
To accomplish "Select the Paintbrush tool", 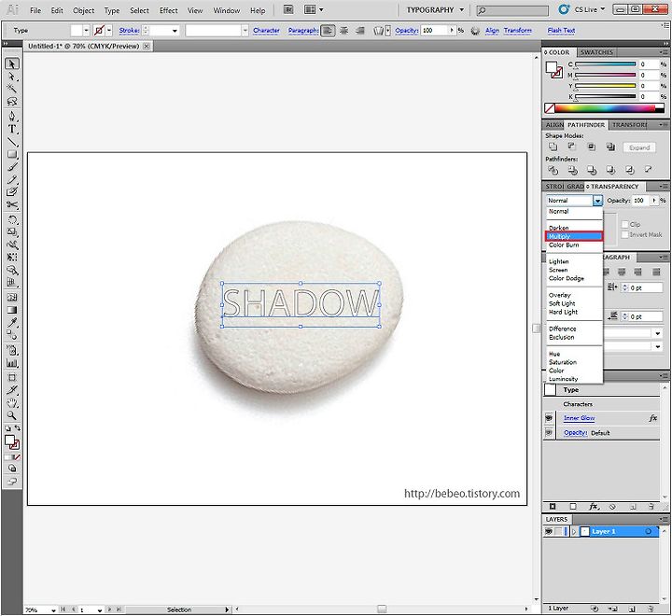I will tap(12, 167).
